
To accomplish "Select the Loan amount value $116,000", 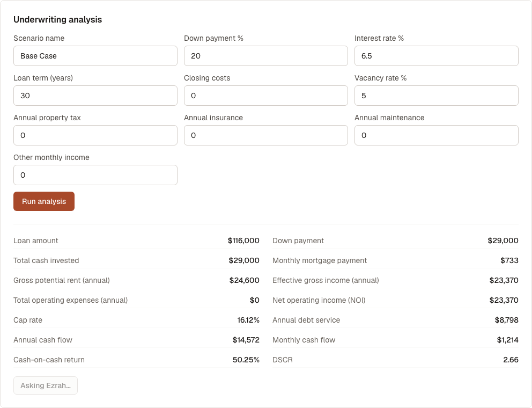I will [243, 241].
